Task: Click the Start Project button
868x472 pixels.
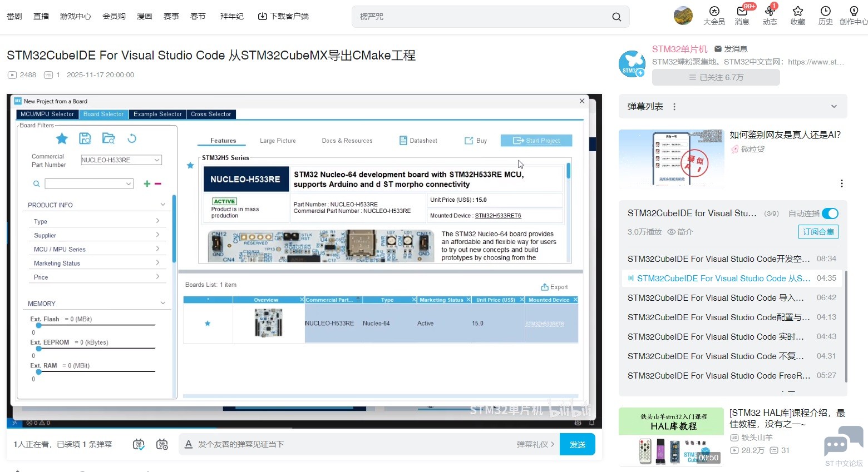Action: tap(536, 141)
